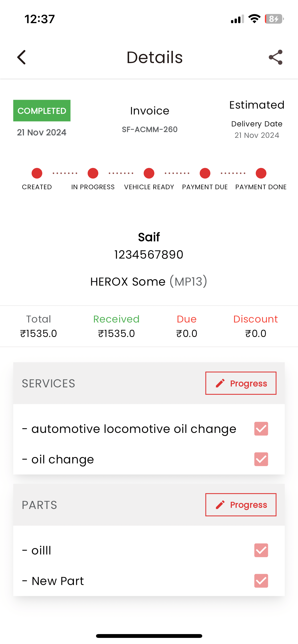Uncheck the oil change service checkbox
298x644 pixels.
tap(261, 459)
